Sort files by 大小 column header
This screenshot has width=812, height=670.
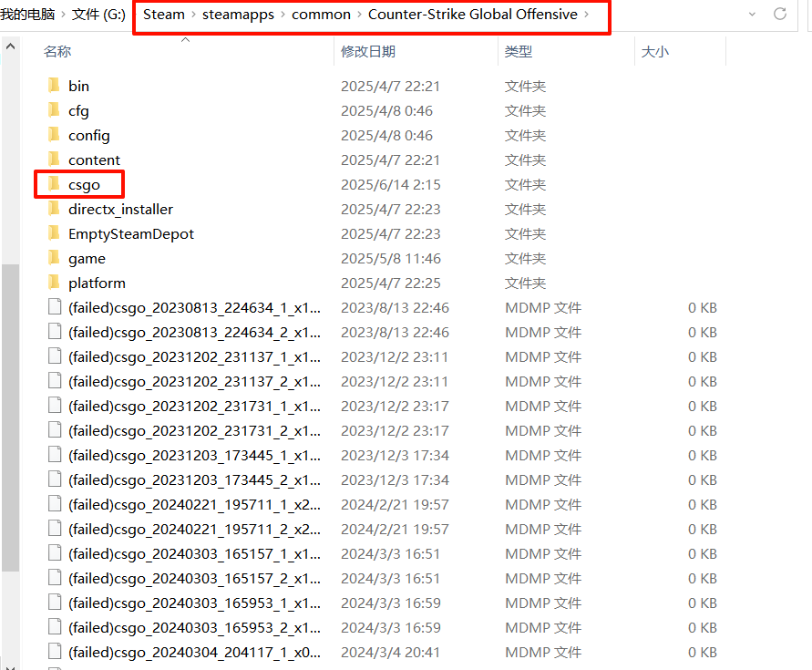(655, 51)
